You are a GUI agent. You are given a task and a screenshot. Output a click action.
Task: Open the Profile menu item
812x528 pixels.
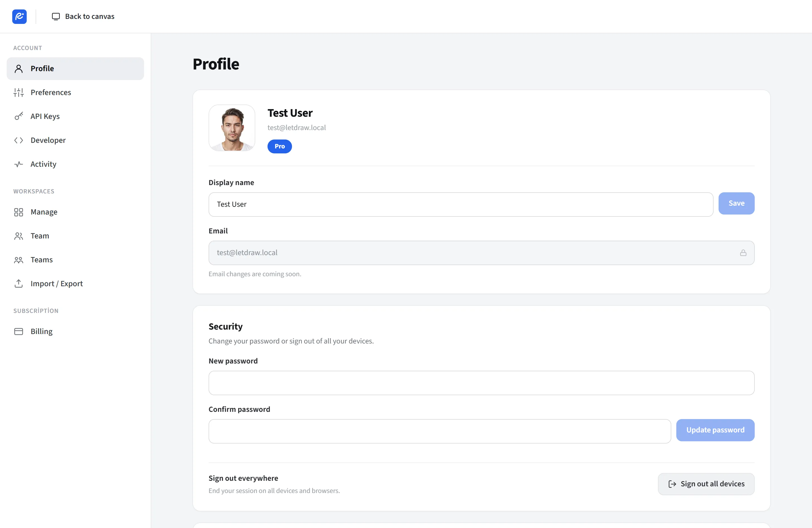tap(75, 69)
